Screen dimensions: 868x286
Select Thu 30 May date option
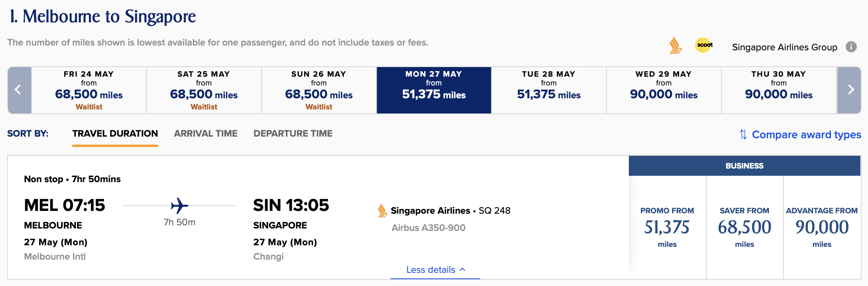coord(779,90)
